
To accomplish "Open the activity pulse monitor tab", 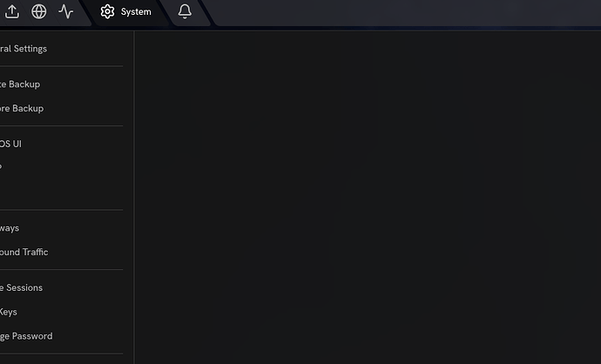I will 66,11.
